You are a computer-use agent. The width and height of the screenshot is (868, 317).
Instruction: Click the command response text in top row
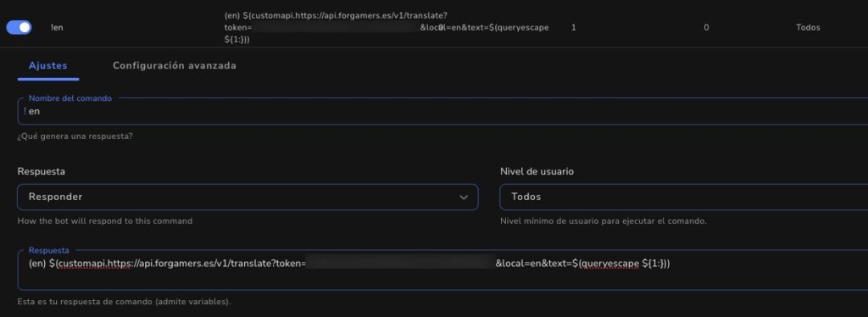coord(387,27)
